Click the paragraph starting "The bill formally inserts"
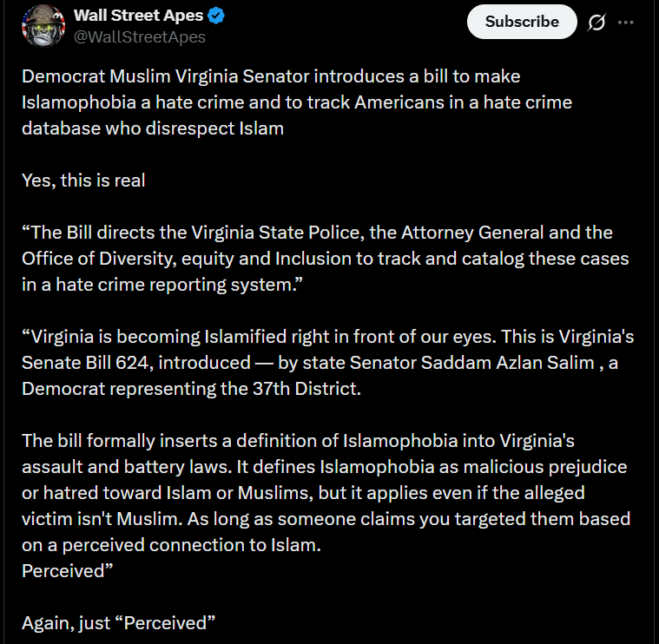The width and height of the screenshot is (659, 644). (326, 493)
